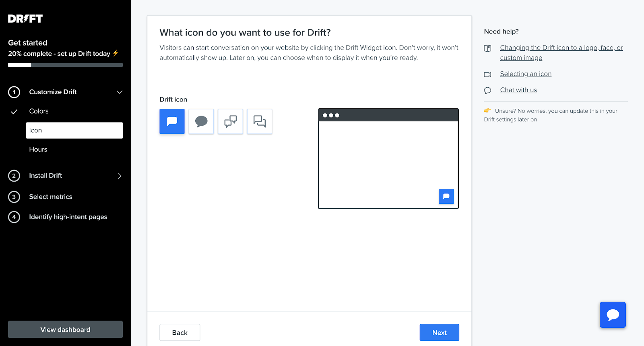Collapse the Customize Drift section chevron

click(120, 92)
